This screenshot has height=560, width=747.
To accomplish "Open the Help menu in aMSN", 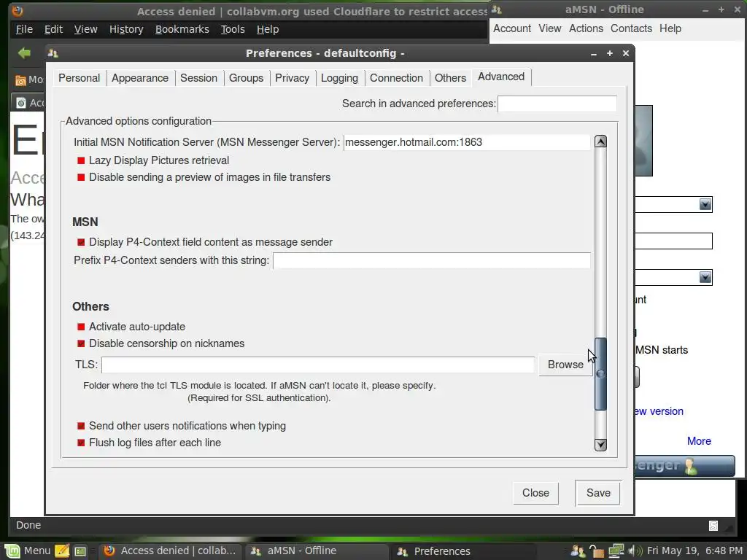I will click(x=670, y=28).
